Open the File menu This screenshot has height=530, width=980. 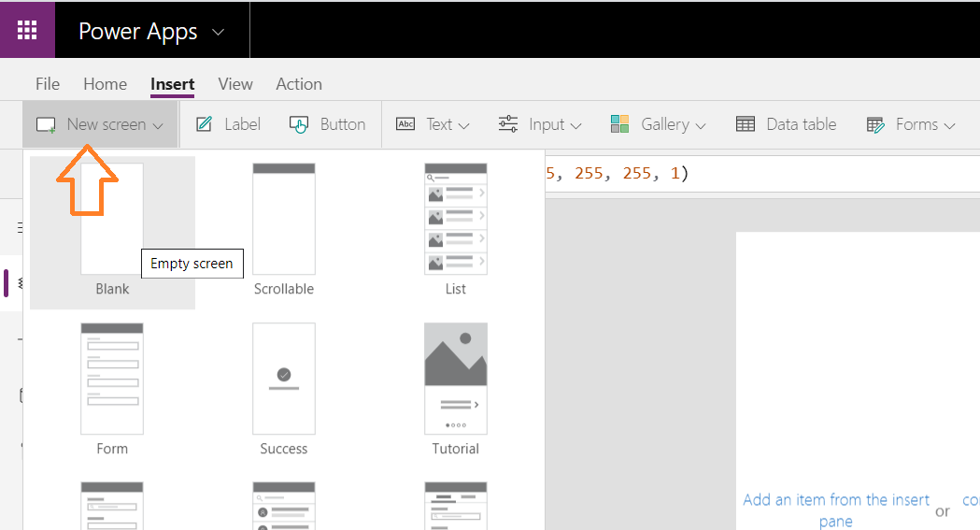[48, 84]
